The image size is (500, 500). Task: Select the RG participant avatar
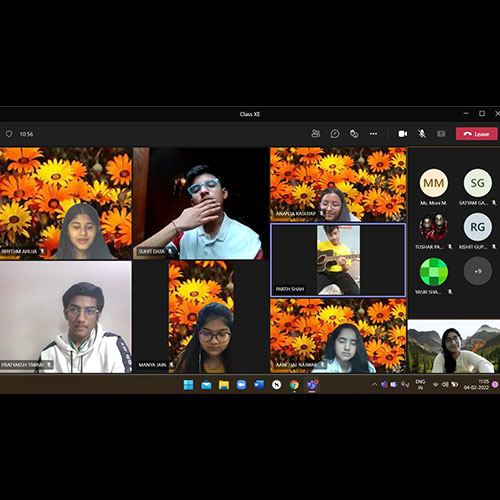pos(478,227)
